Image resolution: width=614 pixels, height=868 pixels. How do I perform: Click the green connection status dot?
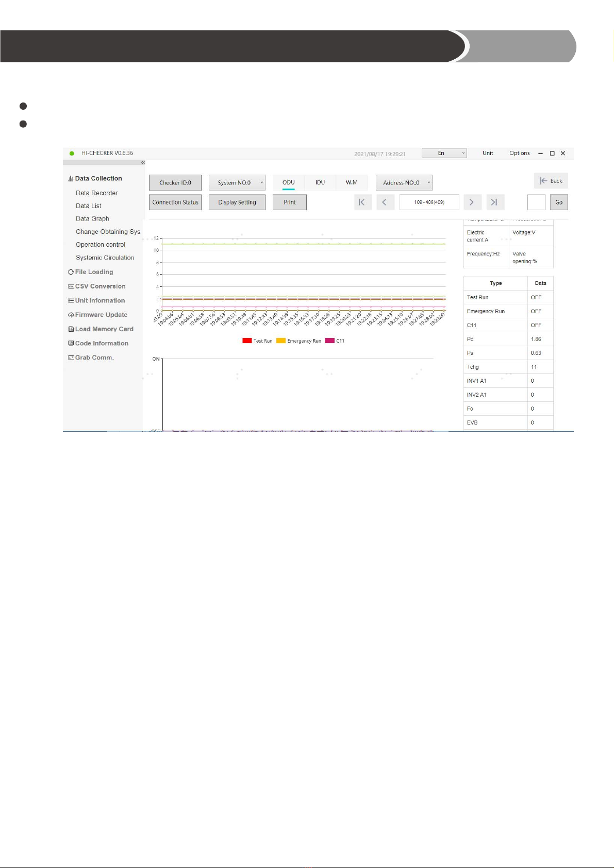[x=72, y=154]
